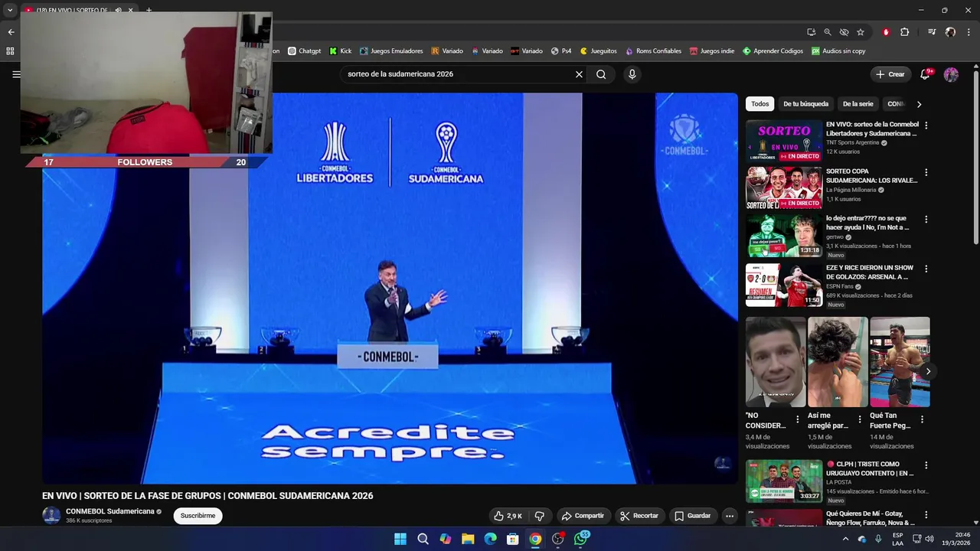This screenshot has height=551, width=980.
Task: Dislike the video with thumbs down
Action: click(x=539, y=516)
